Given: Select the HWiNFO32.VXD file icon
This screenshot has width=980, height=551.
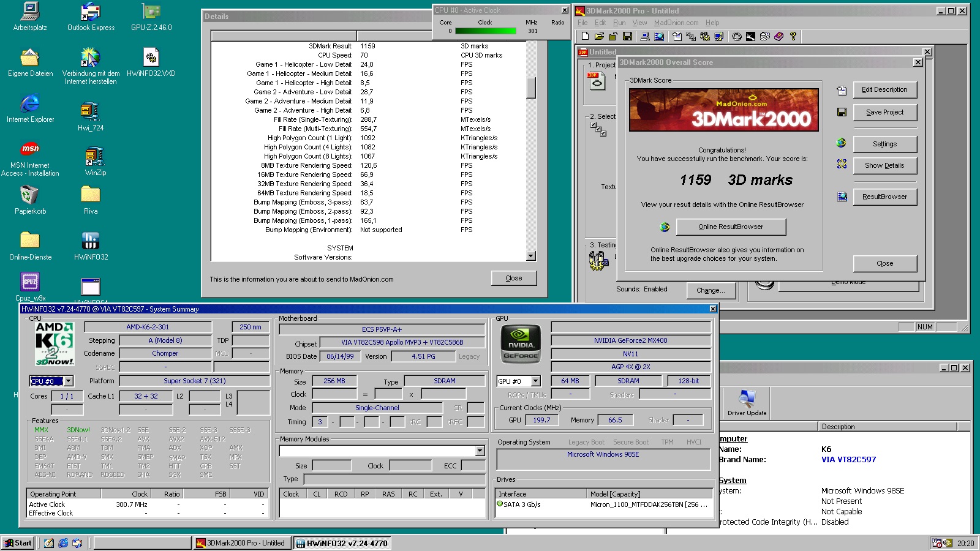Looking at the screenshot, I should tap(151, 62).
